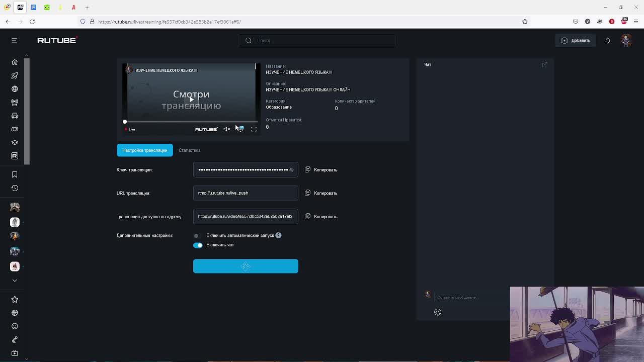Click the broadcast address field
Image resolution: width=644 pixels, height=362 pixels.
click(x=246, y=217)
